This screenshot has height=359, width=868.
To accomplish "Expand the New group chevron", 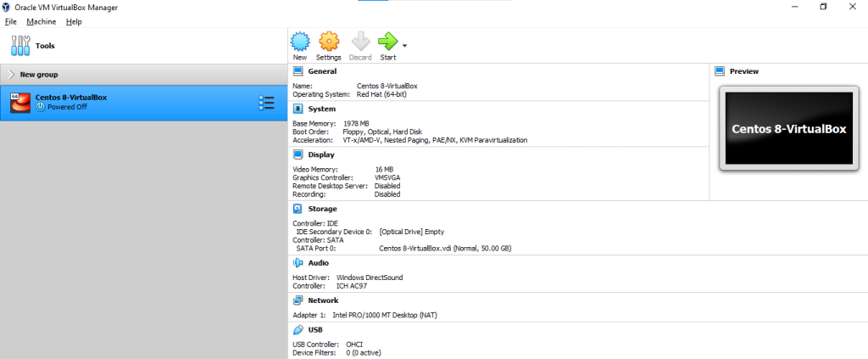I will coord(11,74).
